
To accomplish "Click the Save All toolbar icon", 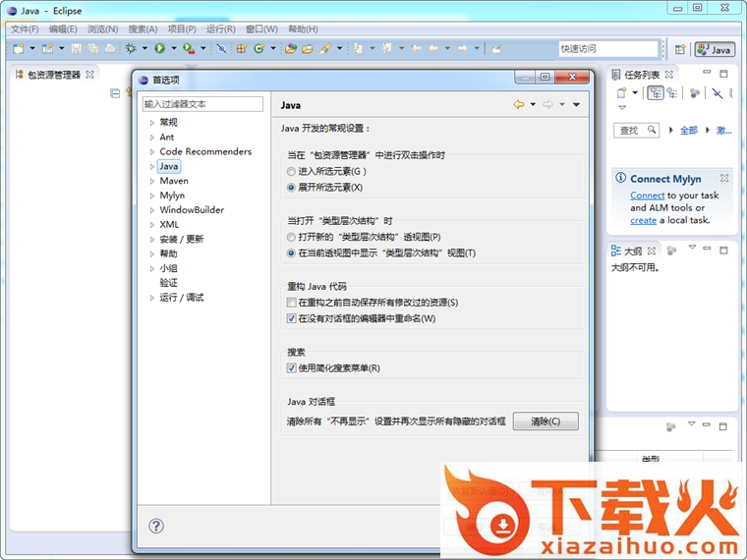I will (93, 48).
